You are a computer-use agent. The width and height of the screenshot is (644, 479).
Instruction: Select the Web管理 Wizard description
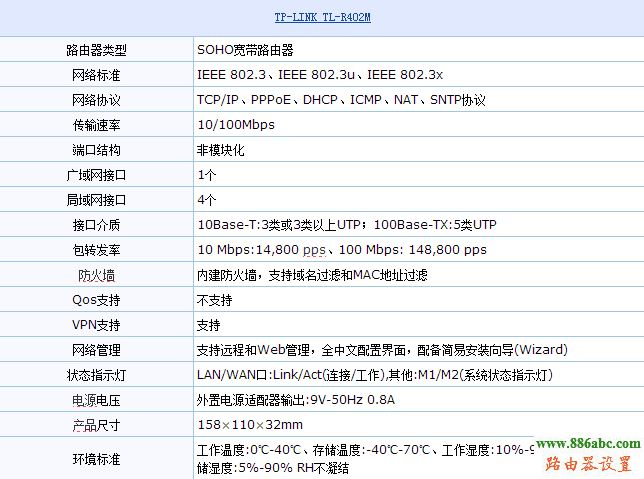[x=382, y=350]
